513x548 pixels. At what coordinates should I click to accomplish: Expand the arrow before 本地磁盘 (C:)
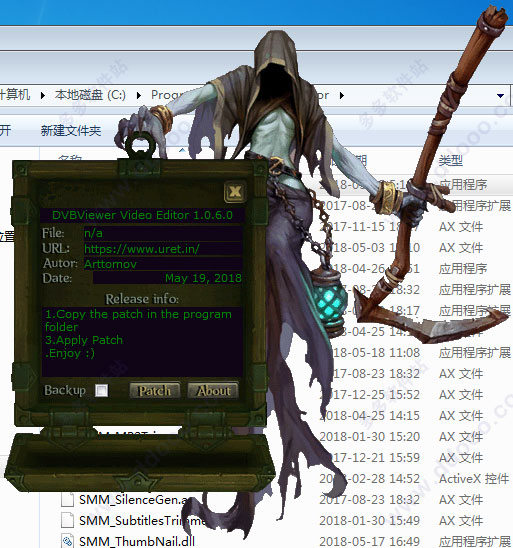43,95
